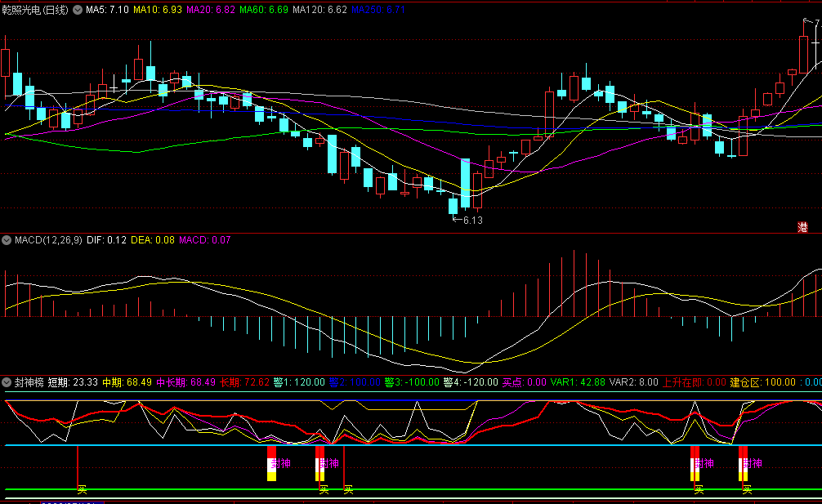The width and height of the screenshot is (822, 504).
Task: Click the red 港 icon
Action: click(x=802, y=227)
